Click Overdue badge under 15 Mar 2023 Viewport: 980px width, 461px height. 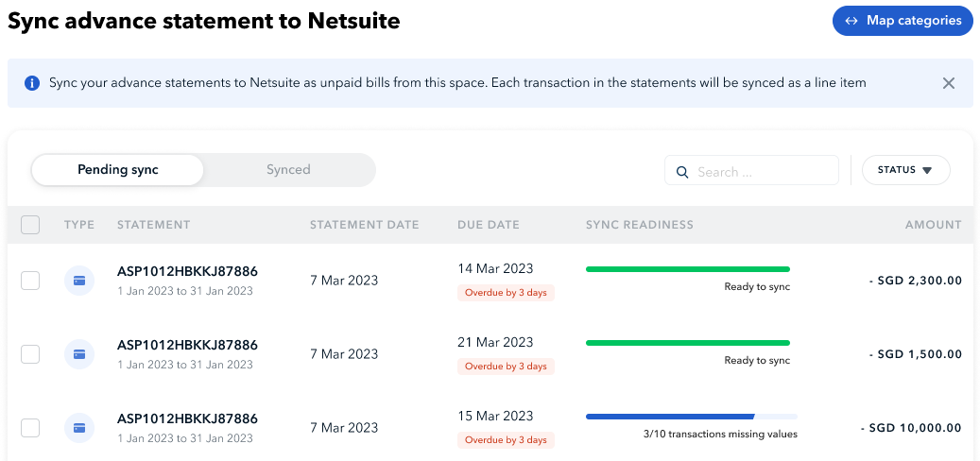click(x=506, y=440)
